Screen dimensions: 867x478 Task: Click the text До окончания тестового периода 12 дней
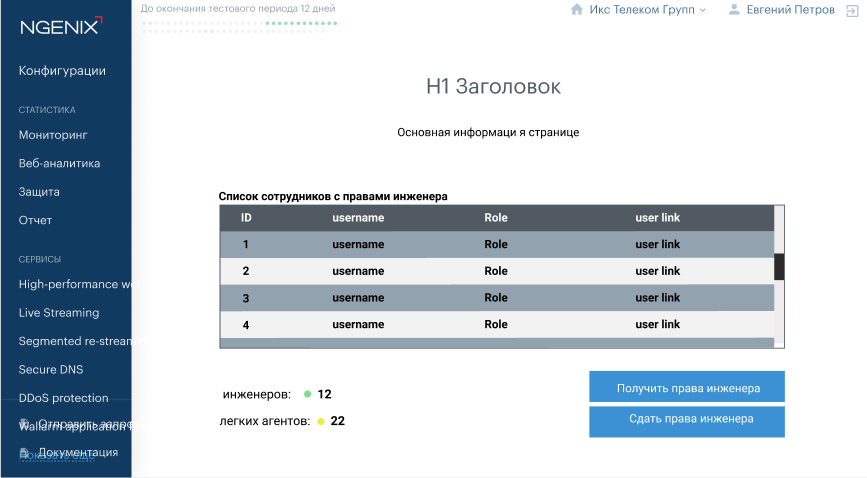point(238,8)
